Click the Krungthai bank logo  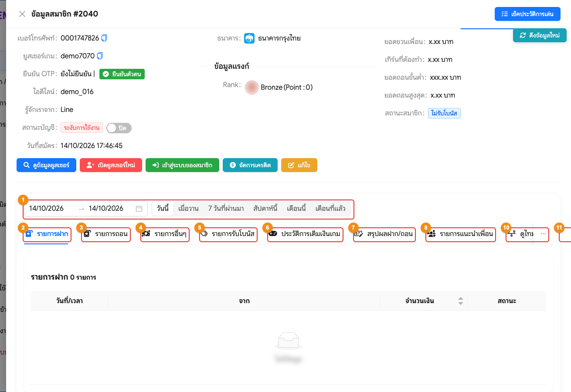point(249,38)
